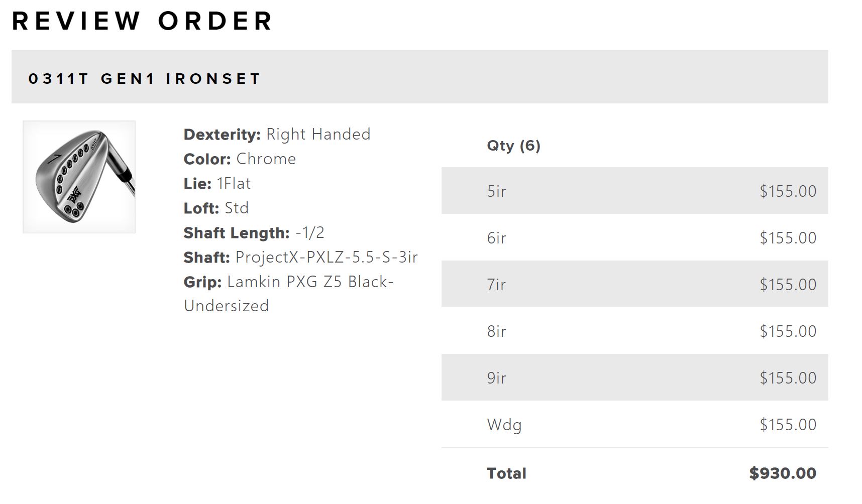
Task: Click the PXG iron product thumbnail
Action: (x=79, y=177)
